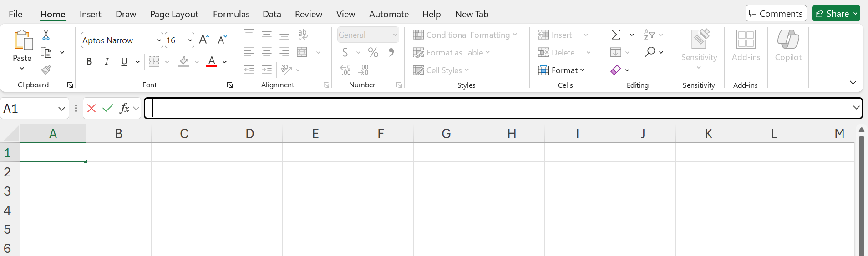Image resolution: width=868 pixels, height=256 pixels.
Task: Click the Format Painter brush icon
Action: pyautogui.click(x=46, y=70)
